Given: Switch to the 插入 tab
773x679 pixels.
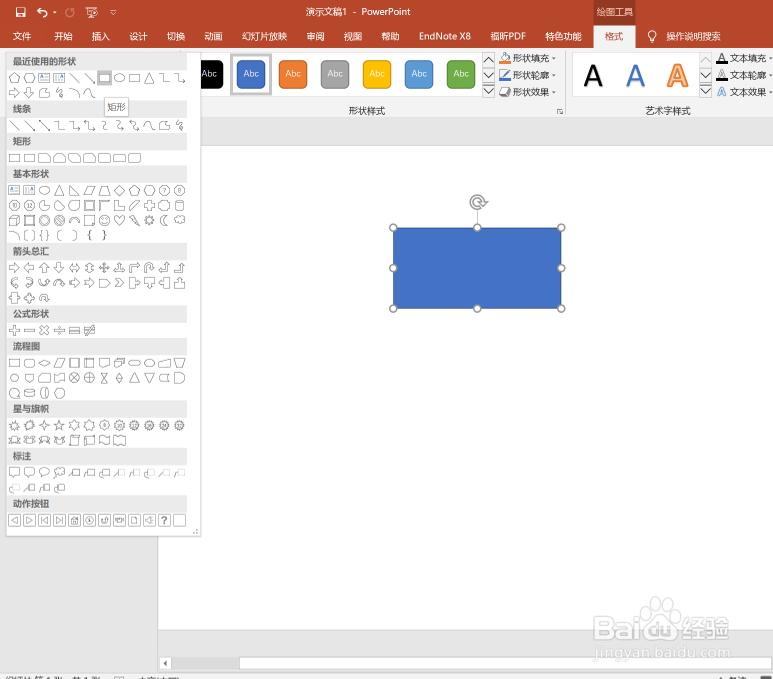Looking at the screenshot, I should [101, 36].
